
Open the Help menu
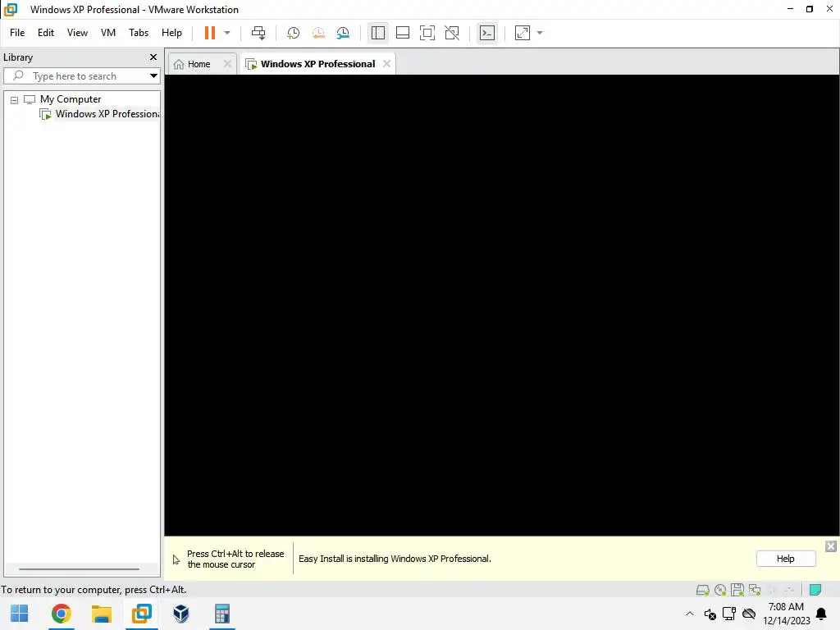pyautogui.click(x=171, y=33)
